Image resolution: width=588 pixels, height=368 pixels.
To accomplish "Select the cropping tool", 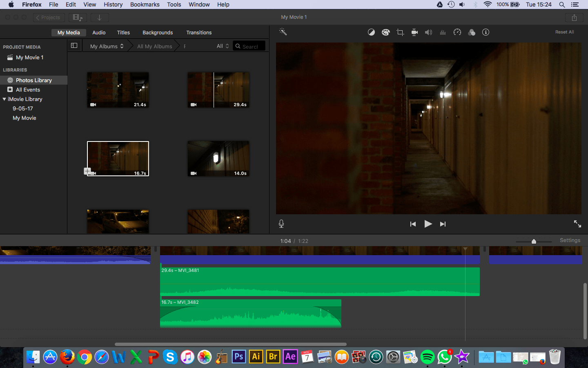I will 400,32.
